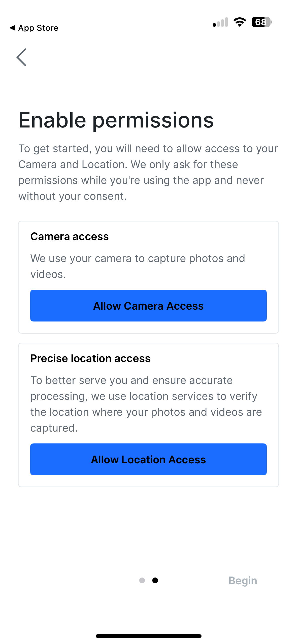Tap the back chevron arrow
The height and width of the screenshot is (644, 297).
point(21,57)
